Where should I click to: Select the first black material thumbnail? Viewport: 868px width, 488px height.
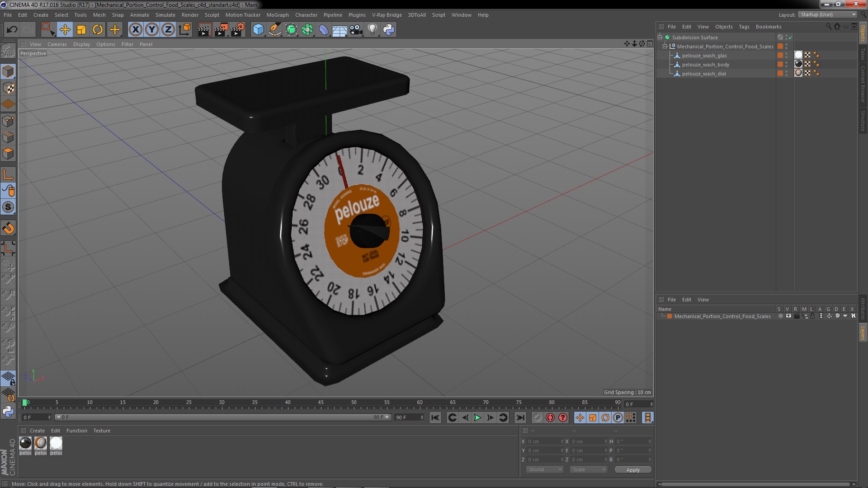point(25,443)
